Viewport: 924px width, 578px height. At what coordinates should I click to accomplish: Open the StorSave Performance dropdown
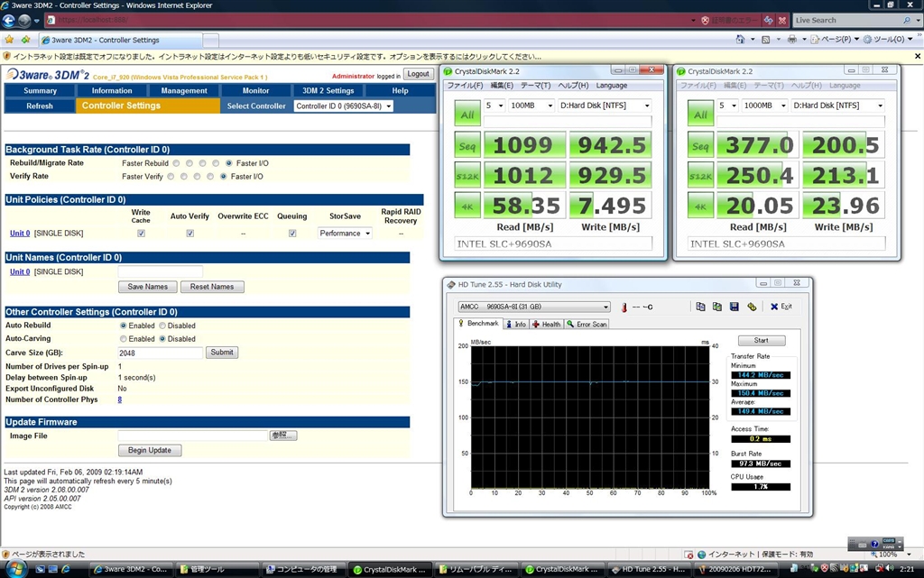tap(345, 234)
